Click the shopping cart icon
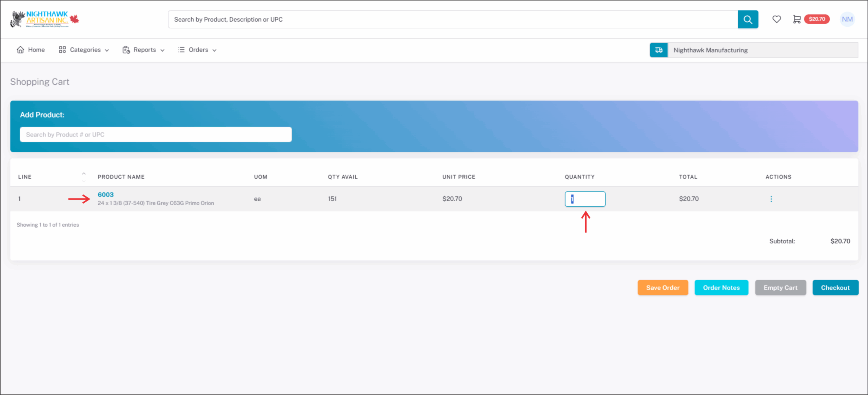The width and height of the screenshot is (868, 395). [x=796, y=19]
